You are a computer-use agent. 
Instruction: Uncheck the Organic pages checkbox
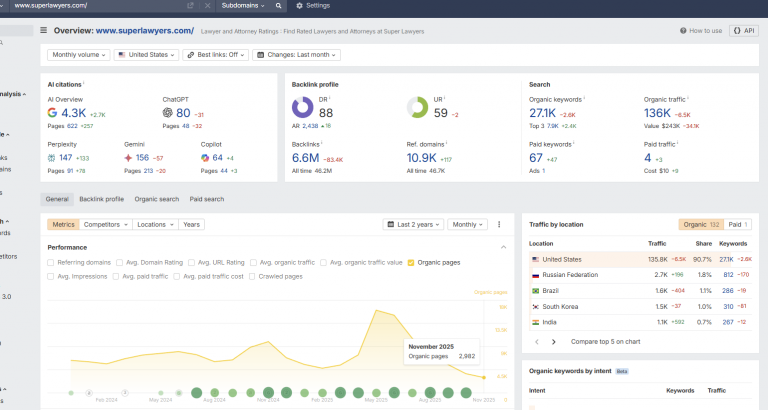tap(411, 262)
